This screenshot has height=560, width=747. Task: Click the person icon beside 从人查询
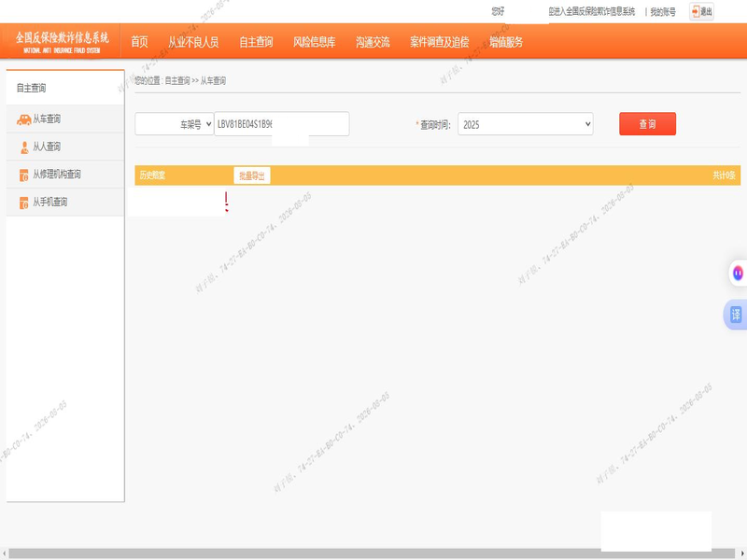pos(24,147)
